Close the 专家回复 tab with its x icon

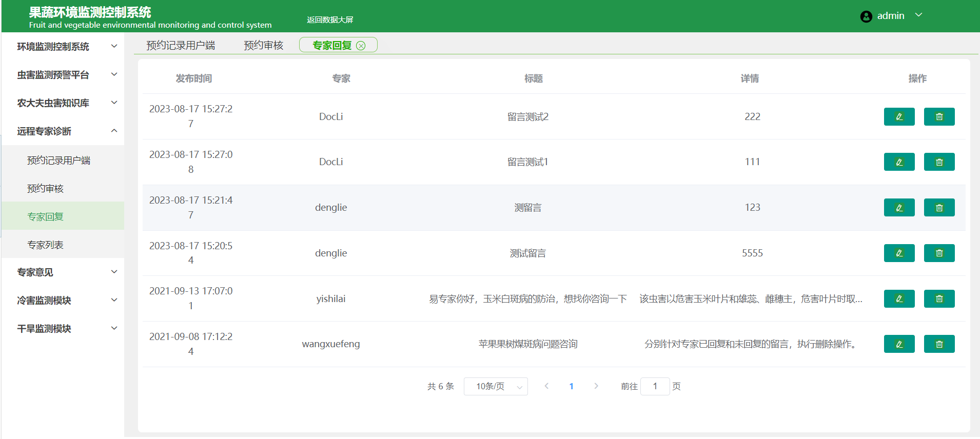coord(361,46)
